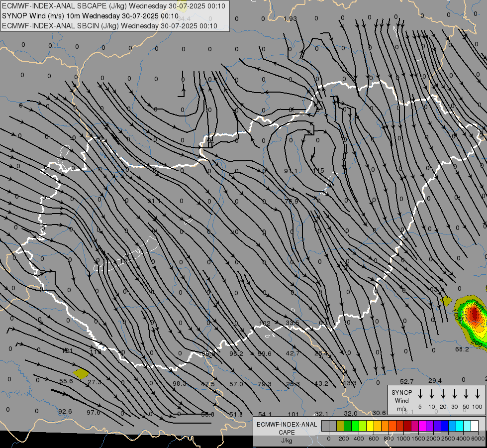Image resolution: width=487 pixels, height=448 pixels.
Task: Click the map value 79.3
Action: (264, 384)
